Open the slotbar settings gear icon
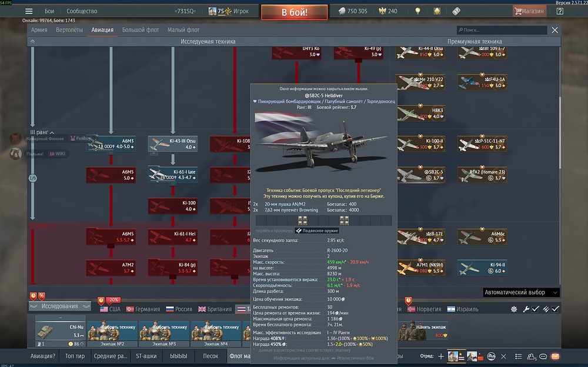The image size is (588, 367). click(x=514, y=309)
